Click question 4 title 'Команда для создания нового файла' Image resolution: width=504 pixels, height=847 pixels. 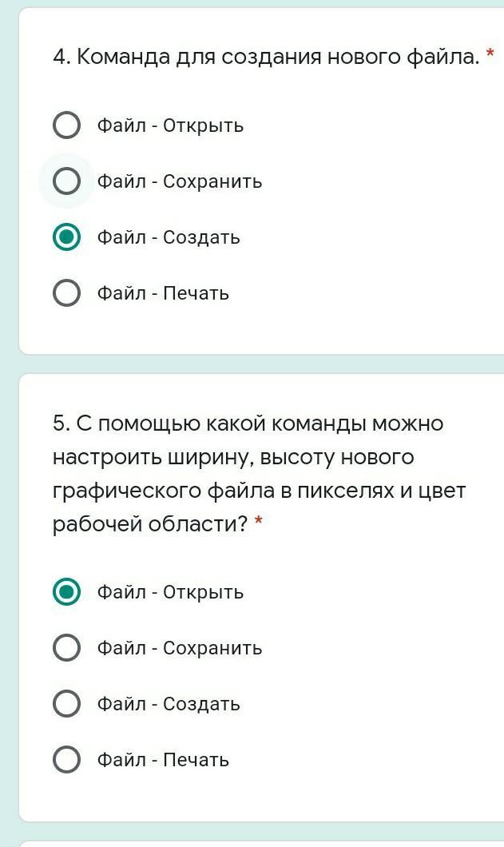[x=265, y=57]
